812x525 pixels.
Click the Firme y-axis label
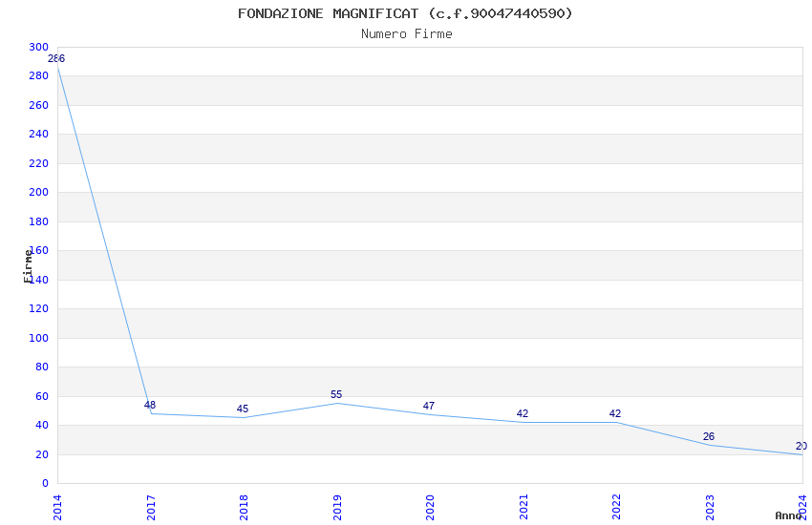28,266
